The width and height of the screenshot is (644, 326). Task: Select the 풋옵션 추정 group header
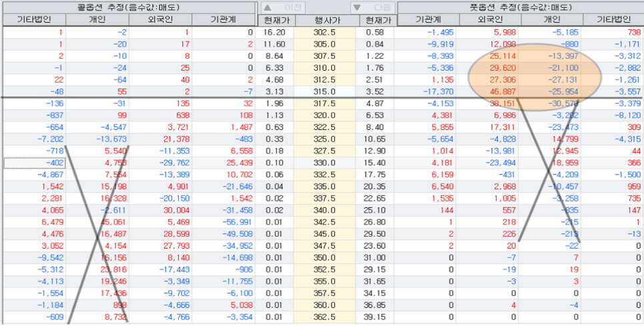(521, 7)
